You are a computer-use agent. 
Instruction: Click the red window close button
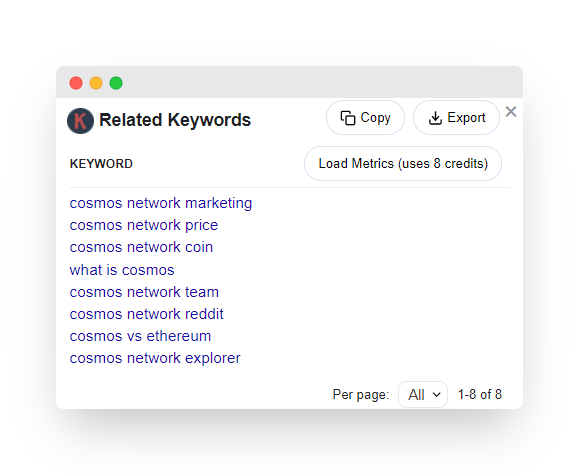[76, 83]
